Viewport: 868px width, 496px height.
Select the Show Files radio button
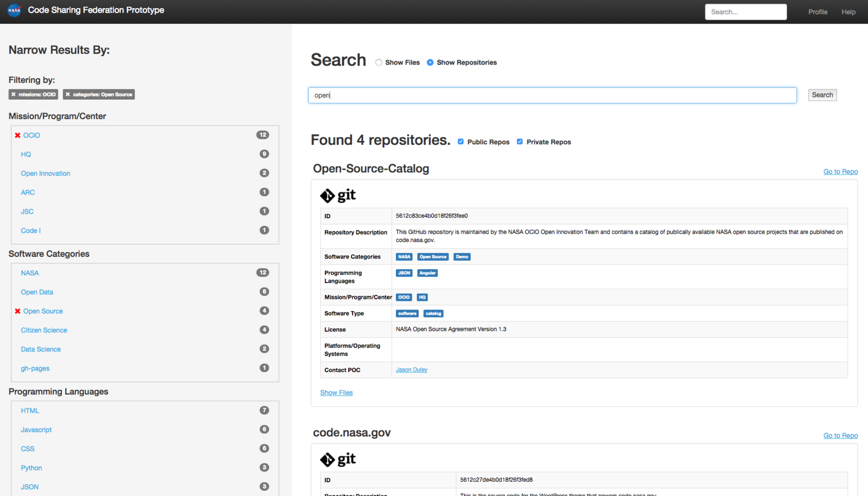click(379, 62)
